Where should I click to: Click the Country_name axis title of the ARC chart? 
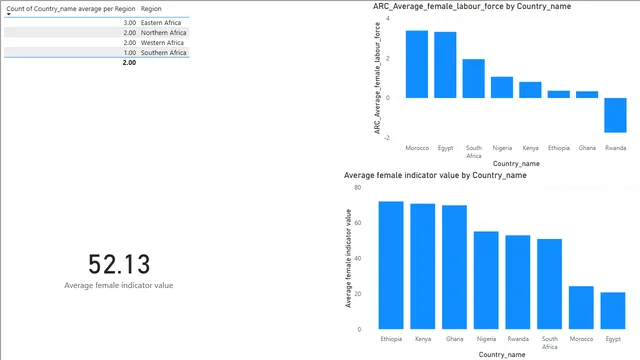[x=516, y=164]
